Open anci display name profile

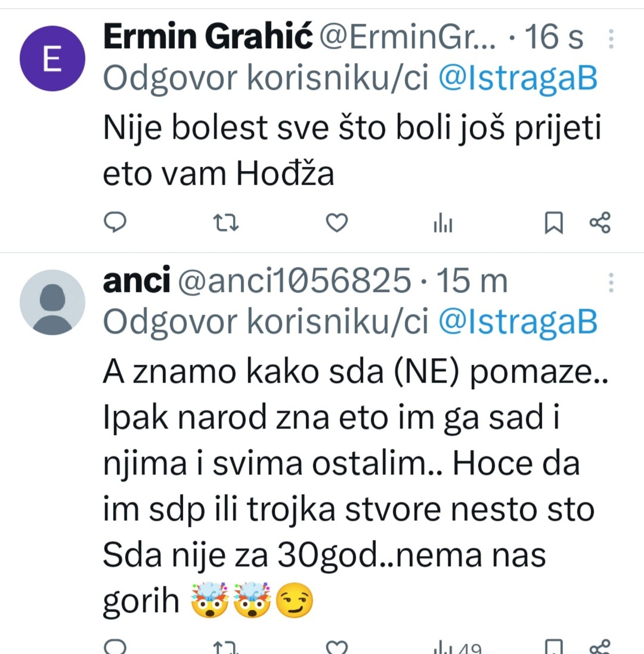pos(136,280)
